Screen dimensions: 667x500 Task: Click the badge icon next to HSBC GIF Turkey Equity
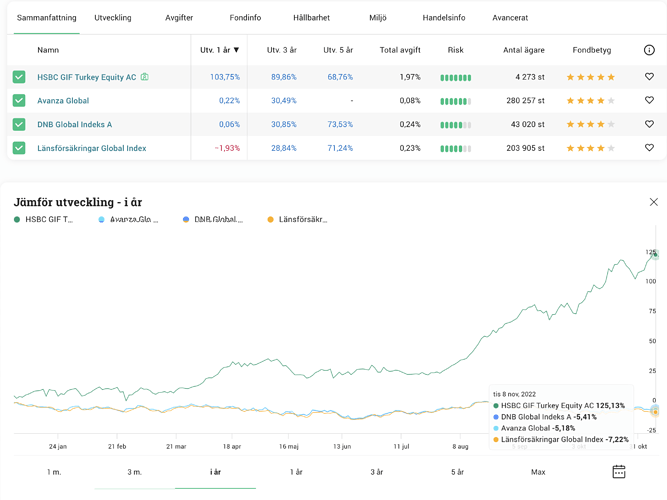click(x=145, y=77)
